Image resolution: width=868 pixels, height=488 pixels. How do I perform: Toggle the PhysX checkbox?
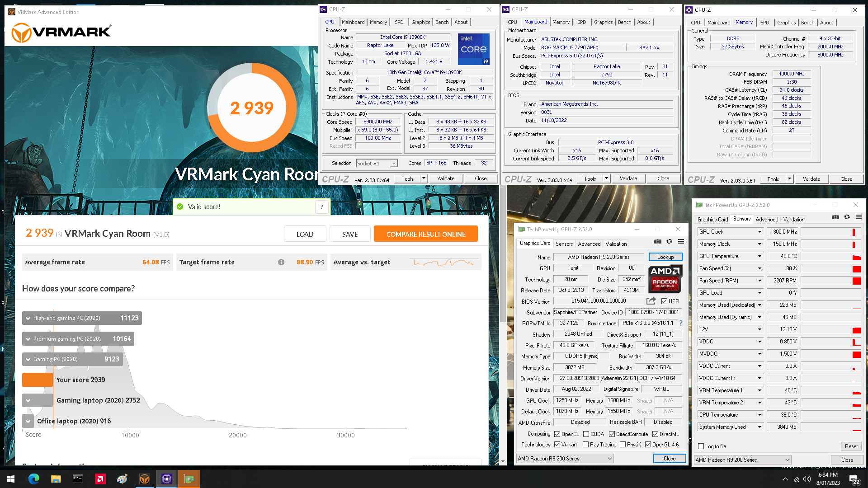[623, 444]
